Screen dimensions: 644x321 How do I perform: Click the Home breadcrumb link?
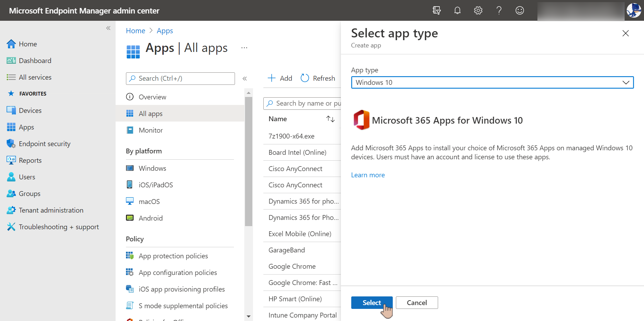[136, 31]
